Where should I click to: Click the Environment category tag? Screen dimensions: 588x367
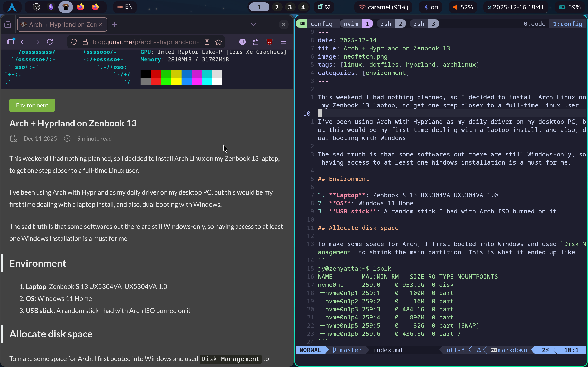32,105
